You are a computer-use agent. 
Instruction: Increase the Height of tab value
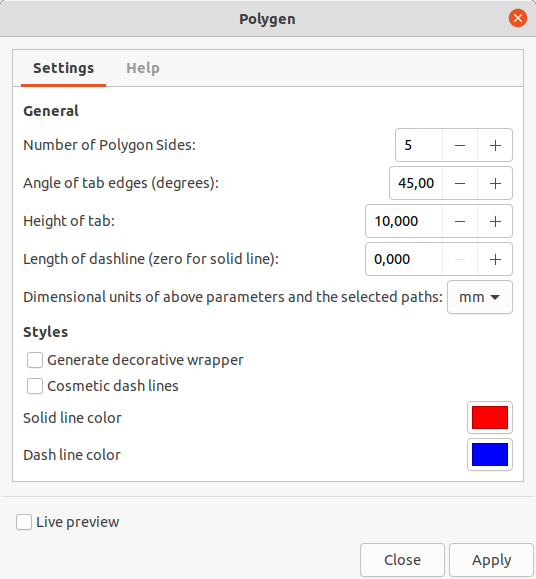pos(495,221)
